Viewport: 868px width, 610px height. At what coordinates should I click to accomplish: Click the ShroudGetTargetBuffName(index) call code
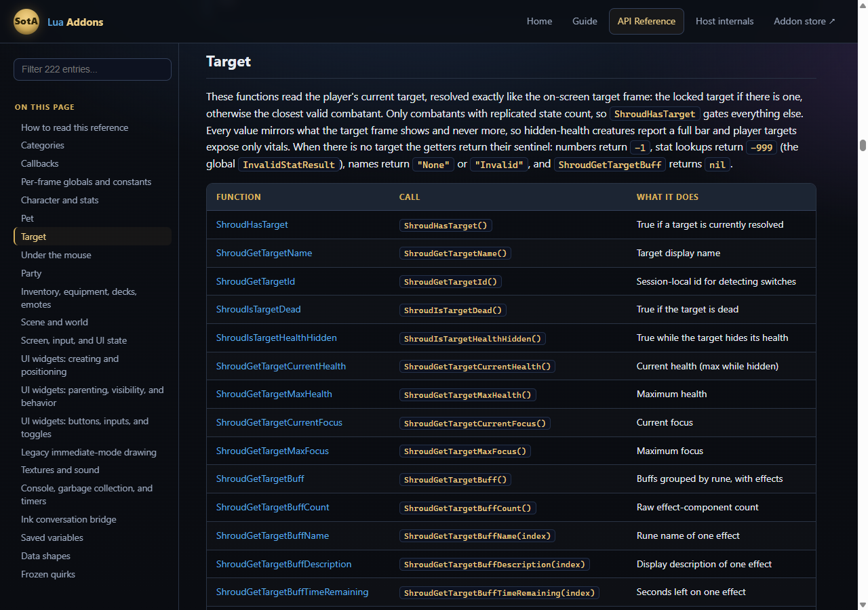coord(477,536)
